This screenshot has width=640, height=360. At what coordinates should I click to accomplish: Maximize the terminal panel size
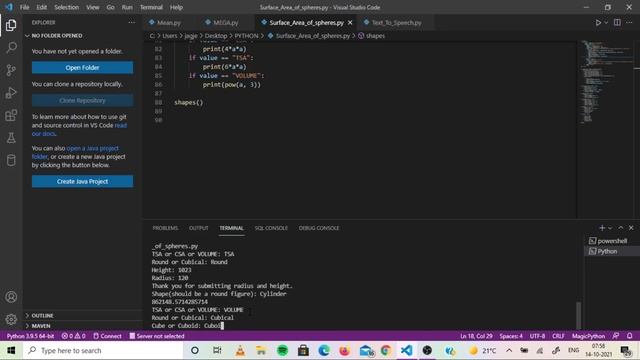coord(620,228)
